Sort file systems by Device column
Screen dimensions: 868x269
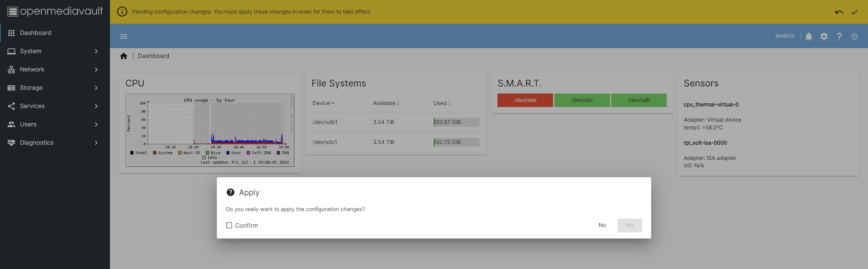pyautogui.click(x=323, y=103)
